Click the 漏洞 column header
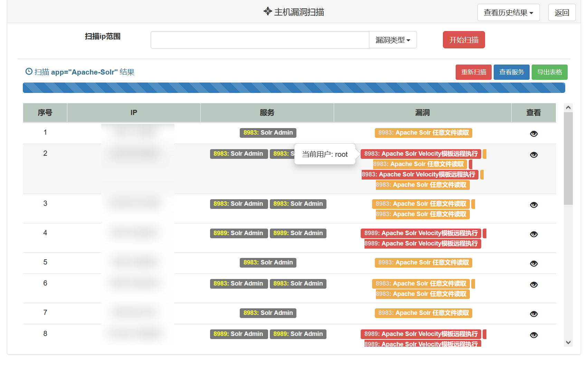This screenshot has width=588, height=366. click(423, 113)
